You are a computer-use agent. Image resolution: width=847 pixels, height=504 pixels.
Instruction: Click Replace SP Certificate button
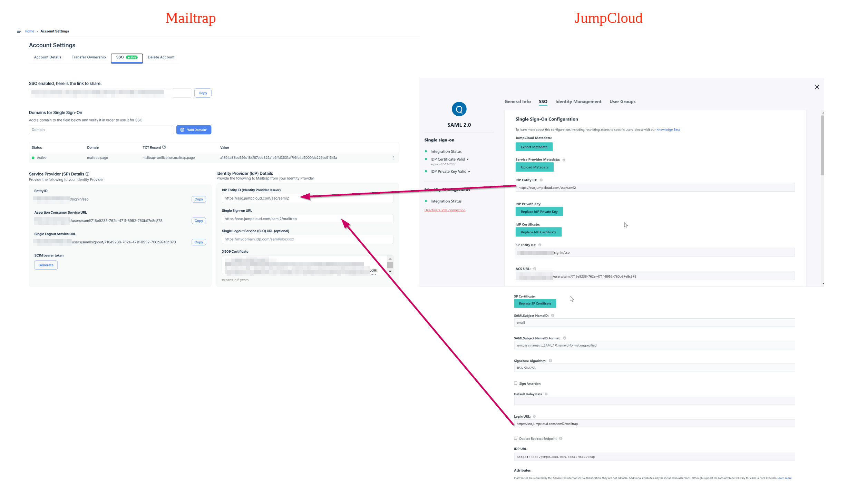[x=535, y=303]
